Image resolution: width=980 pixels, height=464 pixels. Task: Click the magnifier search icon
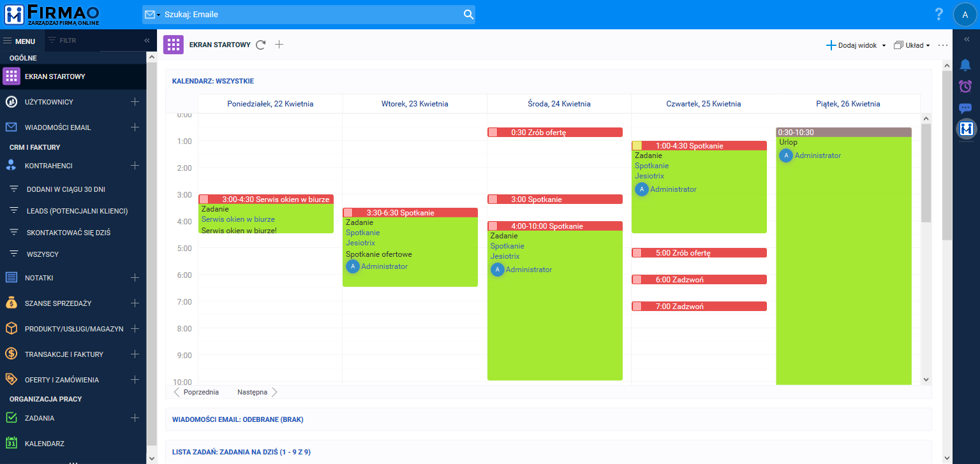pyautogui.click(x=468, y=15)
